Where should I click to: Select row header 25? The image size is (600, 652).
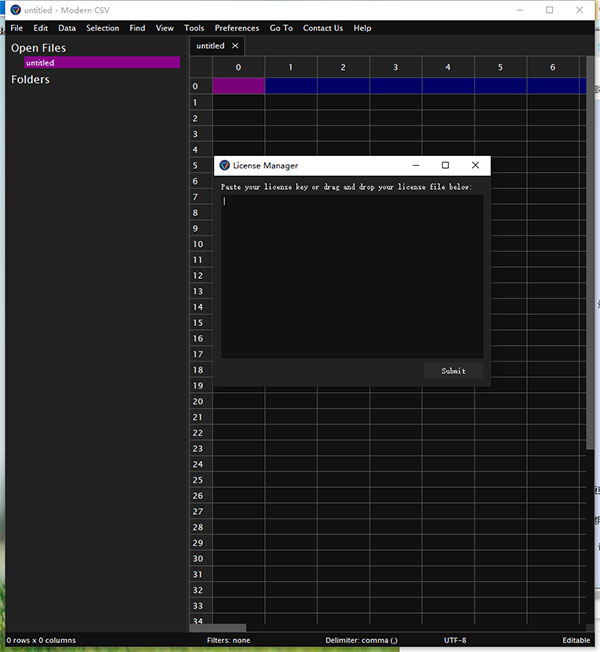point(201,480)
